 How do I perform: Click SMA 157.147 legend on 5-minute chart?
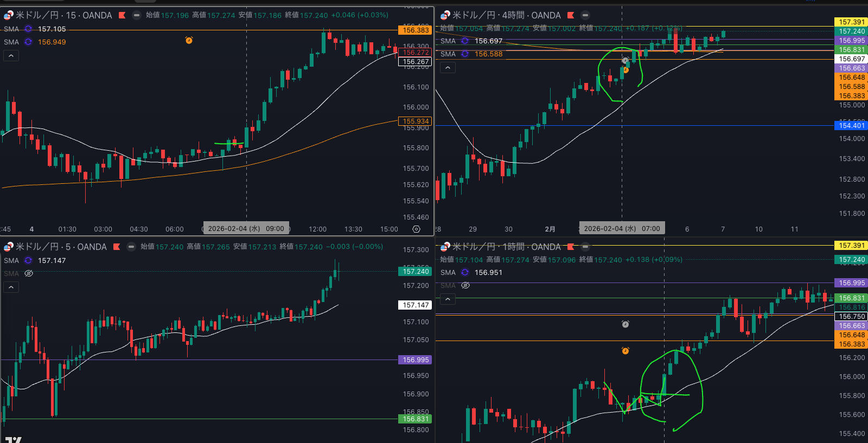pyautogui.click(x=52, y=261)
